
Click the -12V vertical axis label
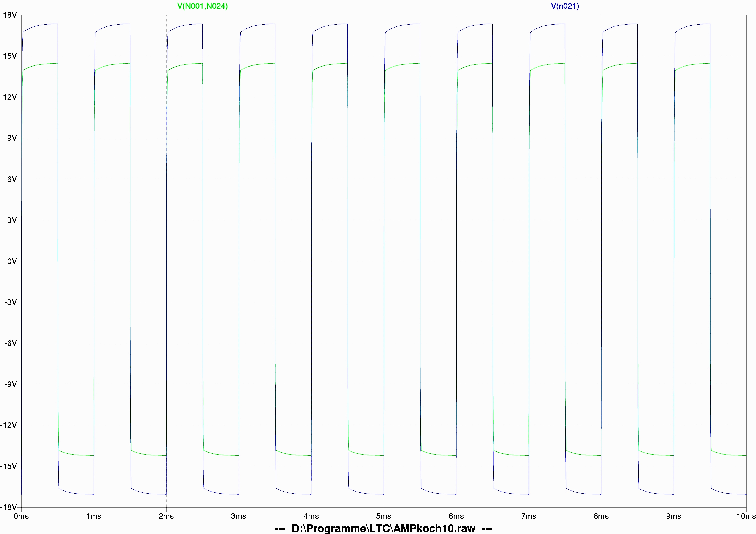pos(9,425)
